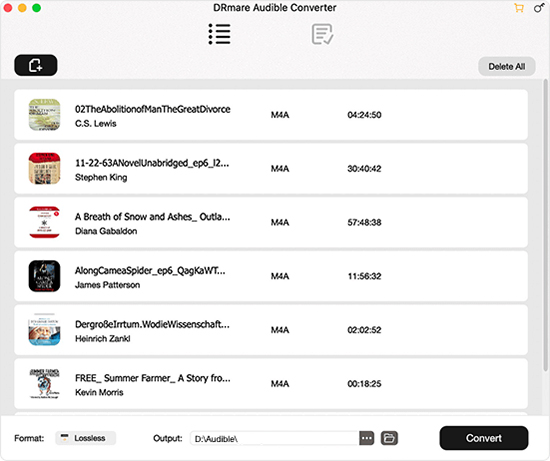
Task: Select title 11-22-63ANovelUnabridged_ep6
Action: click(x=152, y=163)
